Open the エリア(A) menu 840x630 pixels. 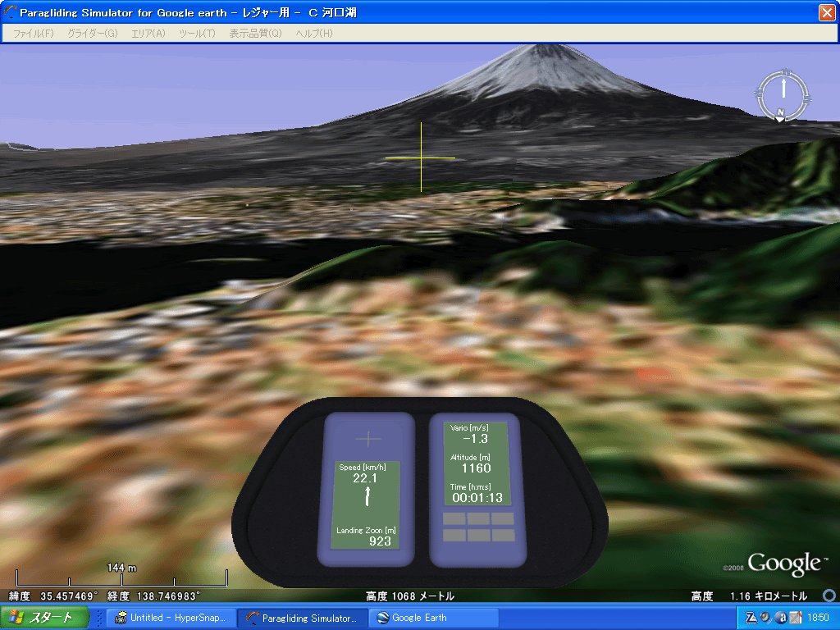pos(148,33)
